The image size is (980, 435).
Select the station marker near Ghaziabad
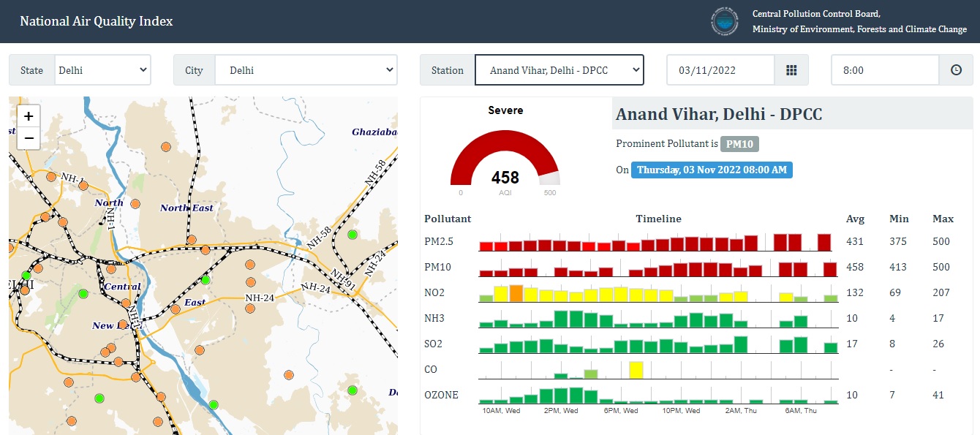point(353,235)
